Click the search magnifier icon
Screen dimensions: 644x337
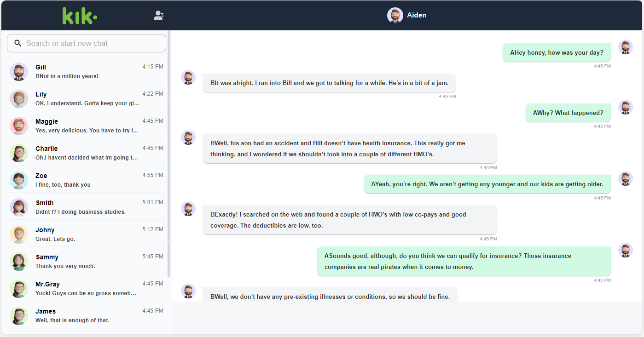(17, 43)
